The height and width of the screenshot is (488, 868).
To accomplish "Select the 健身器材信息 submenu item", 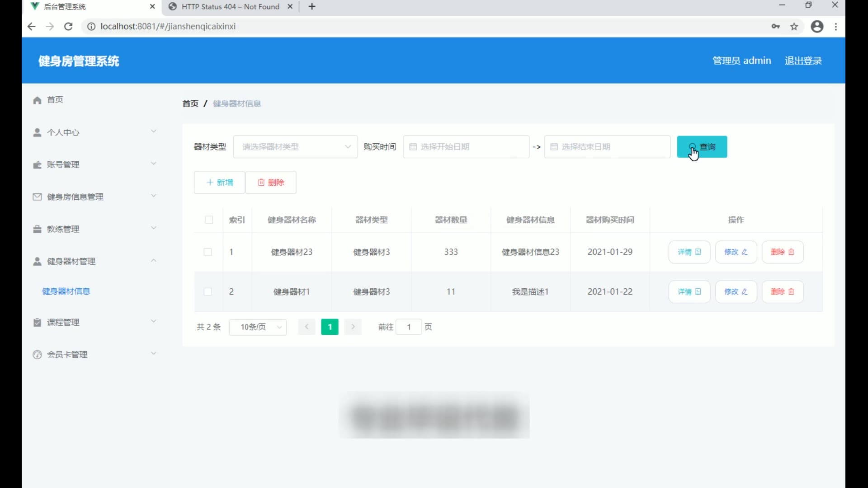I will tap(66, 291).
